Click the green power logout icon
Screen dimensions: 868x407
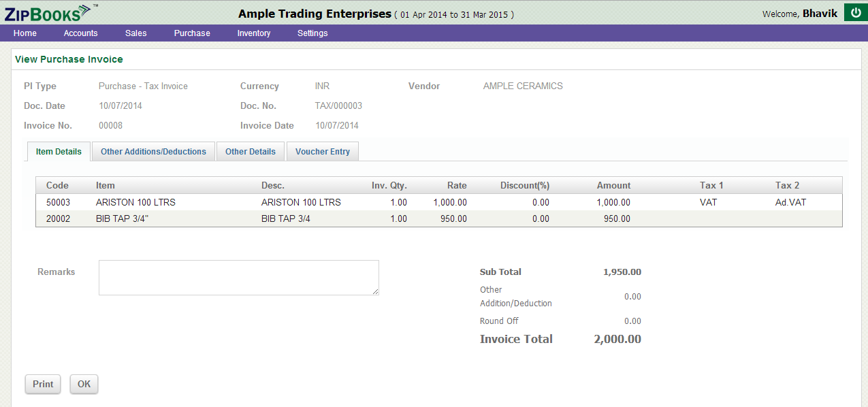click(856, 12)
